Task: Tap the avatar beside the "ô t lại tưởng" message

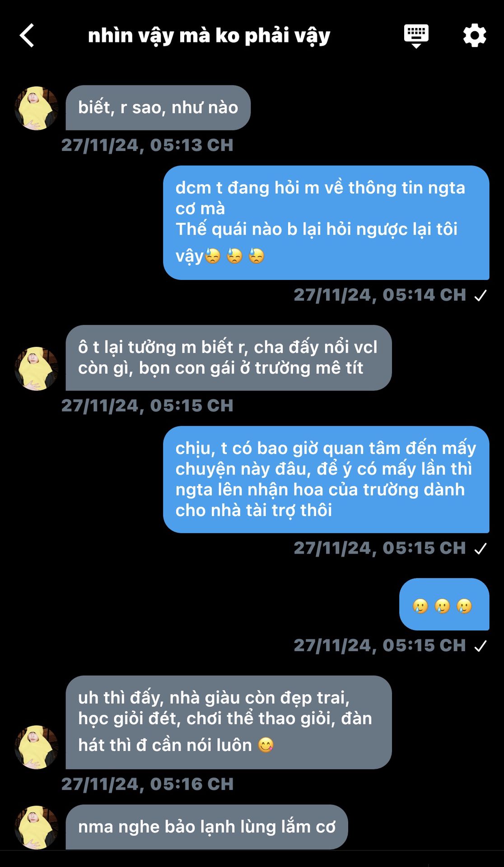Action: [x=36, y=368]
